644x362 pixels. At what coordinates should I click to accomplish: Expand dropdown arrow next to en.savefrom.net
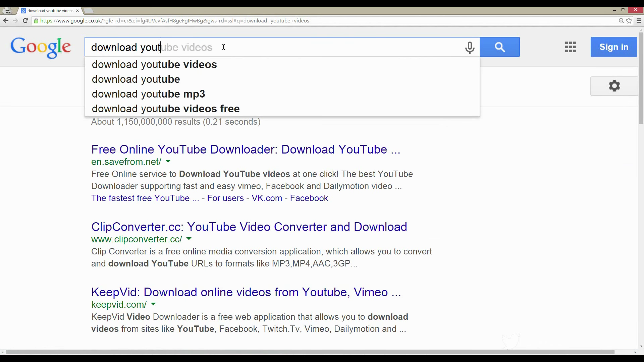coord(168,162)
